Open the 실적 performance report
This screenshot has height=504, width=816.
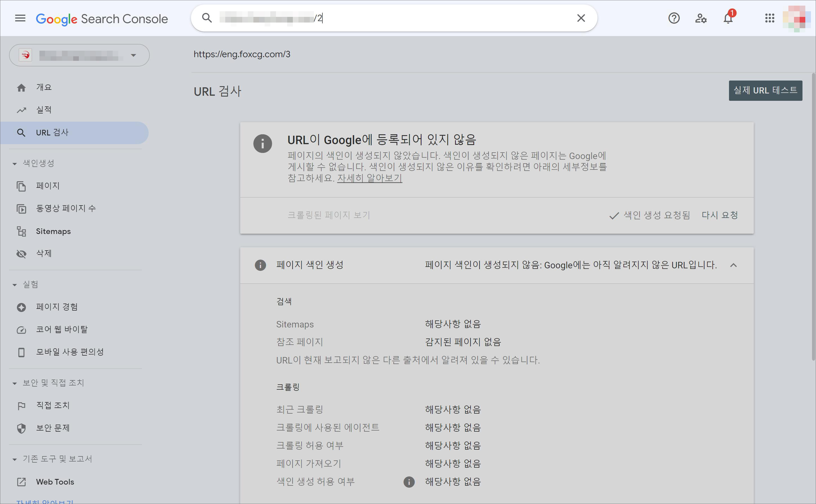tap(44, 110)
